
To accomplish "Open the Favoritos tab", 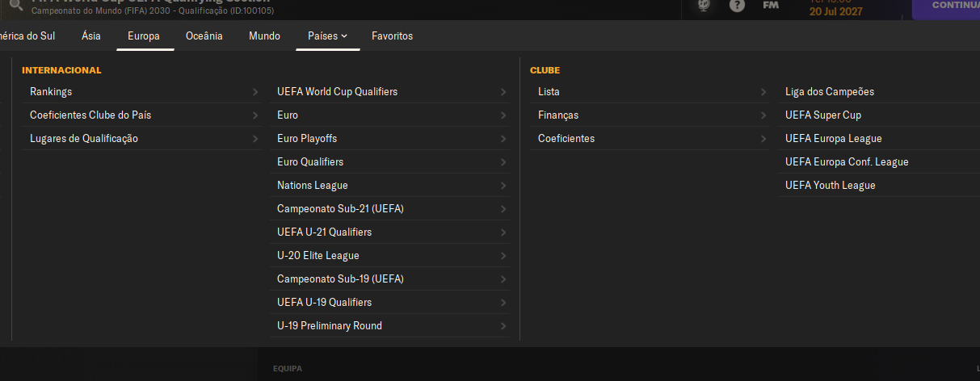I will point(392,36).
